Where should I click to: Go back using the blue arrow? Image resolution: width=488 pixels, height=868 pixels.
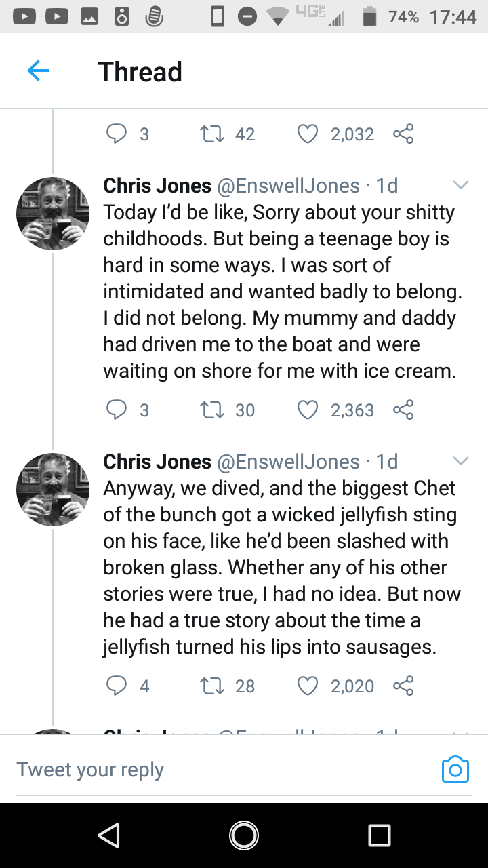(38, 71)
